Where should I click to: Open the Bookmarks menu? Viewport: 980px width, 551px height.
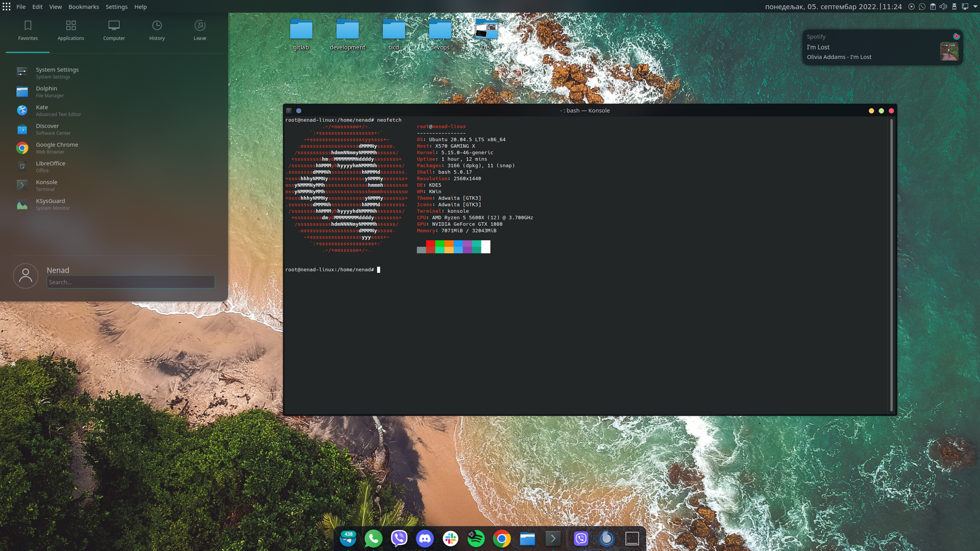pos(84,7)
